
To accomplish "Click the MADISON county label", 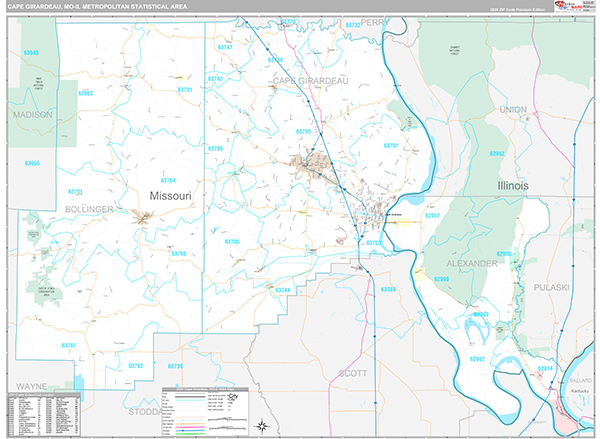I will point(33,116).
